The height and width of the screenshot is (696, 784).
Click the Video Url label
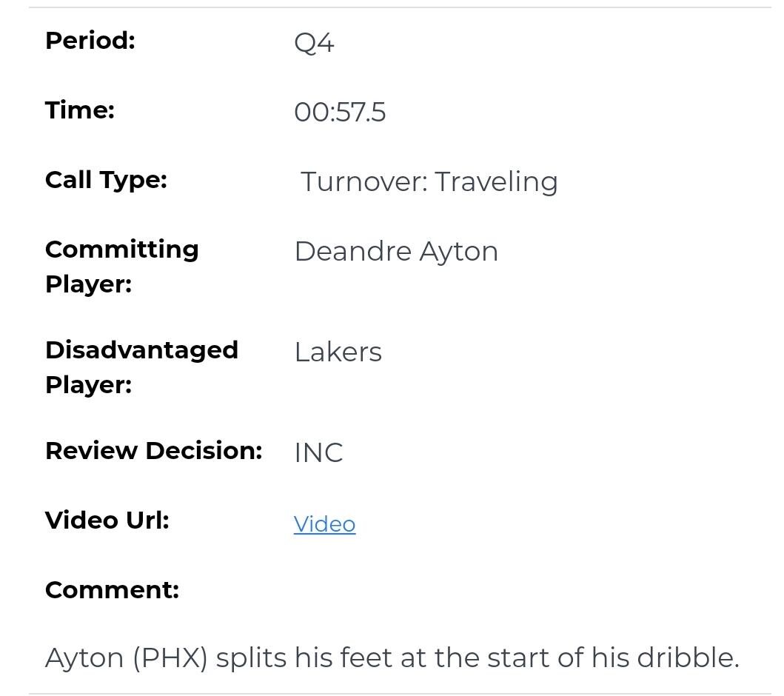[107, 521]
